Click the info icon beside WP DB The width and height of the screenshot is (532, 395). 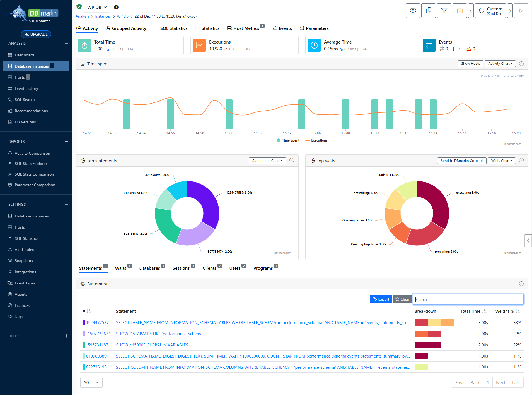coord(116,7)
